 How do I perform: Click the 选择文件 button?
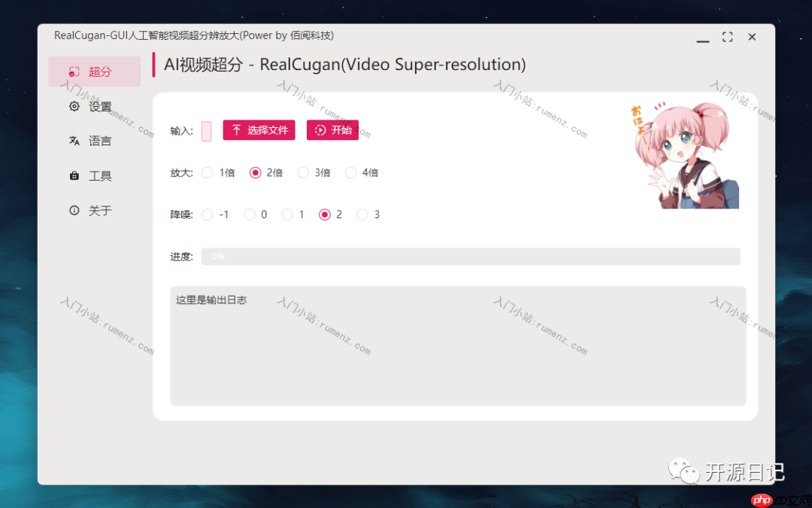[259, 130]
